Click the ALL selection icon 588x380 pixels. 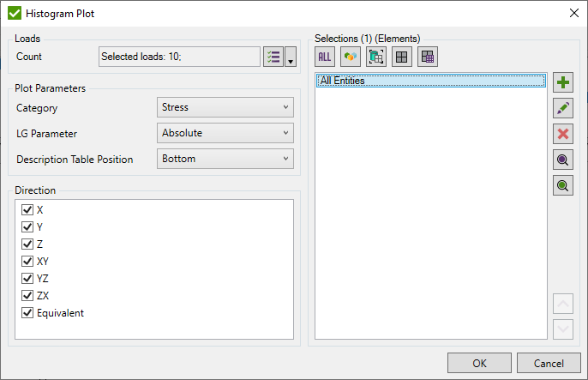(325, 57)
